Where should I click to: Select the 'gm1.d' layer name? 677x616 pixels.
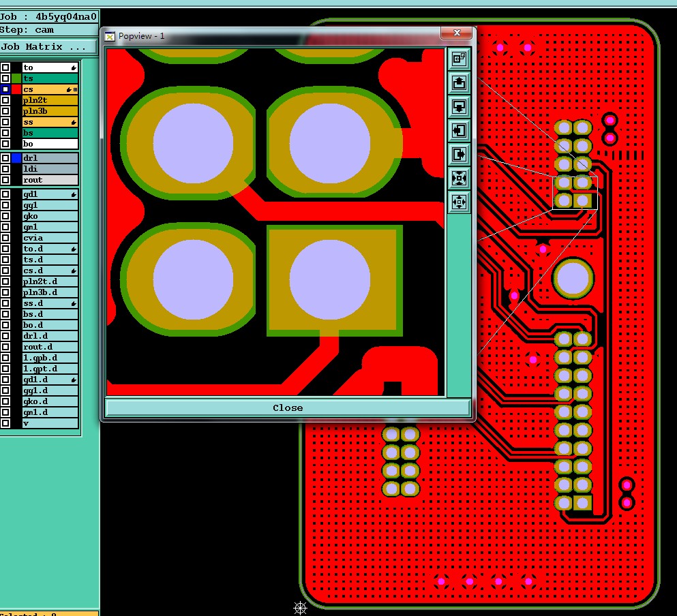pyautogui.click(x=50, y=412)
